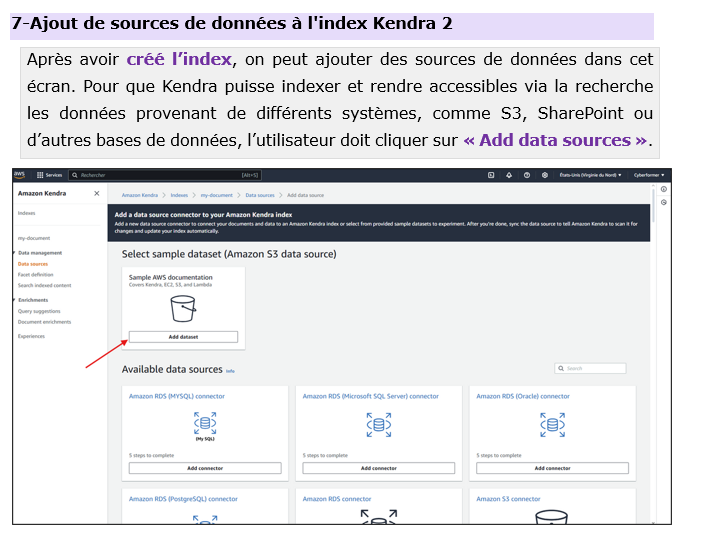Open the notifications bell
This screenshot has height=550, width=701.
[509, 175]
